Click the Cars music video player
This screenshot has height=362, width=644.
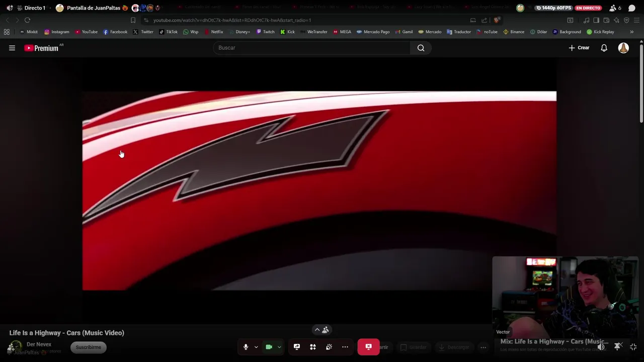click(x=319, y=191)
